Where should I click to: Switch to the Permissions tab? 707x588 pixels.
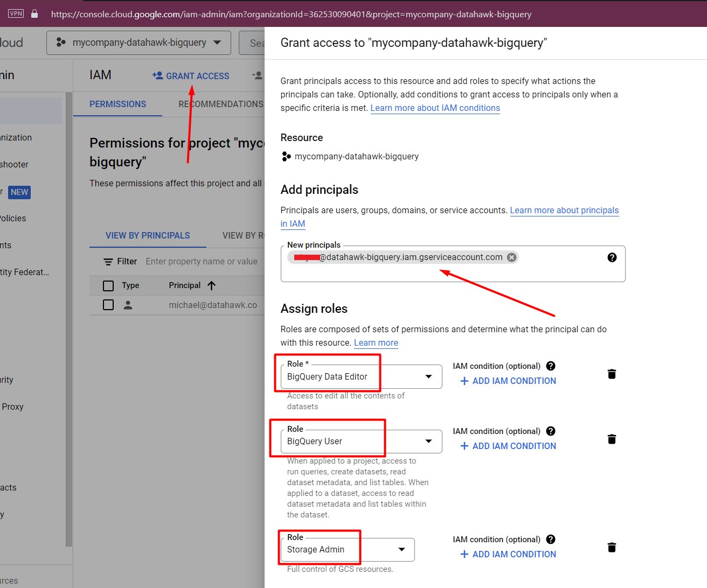click(x=117, y=104)
